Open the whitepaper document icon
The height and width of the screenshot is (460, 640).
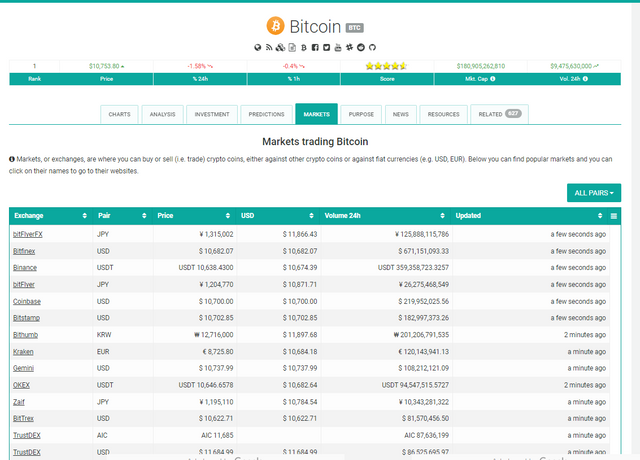pyautogui.click(x=292, y=48)
